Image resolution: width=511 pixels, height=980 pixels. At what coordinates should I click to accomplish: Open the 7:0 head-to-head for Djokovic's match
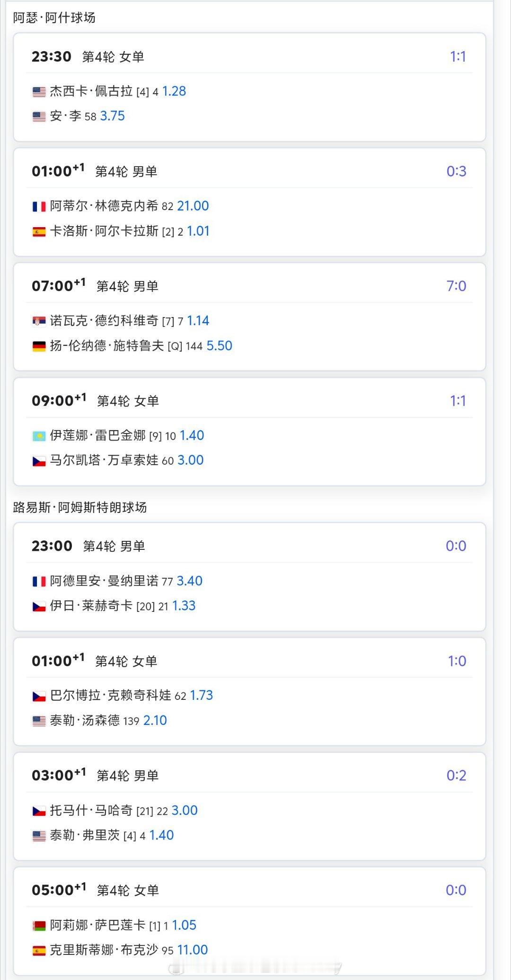click(456, 286)
